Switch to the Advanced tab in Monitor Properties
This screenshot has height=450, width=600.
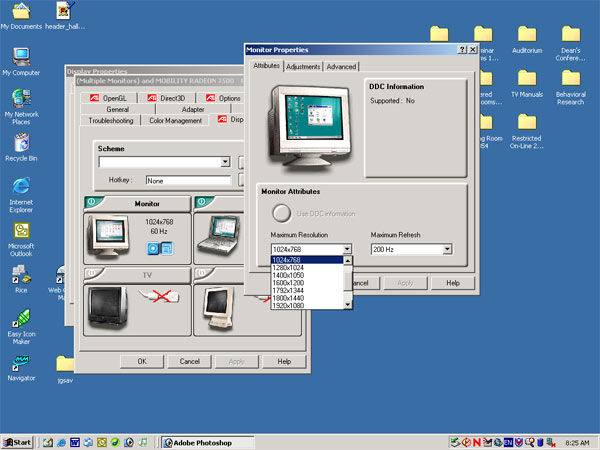(x=341, y=67)
